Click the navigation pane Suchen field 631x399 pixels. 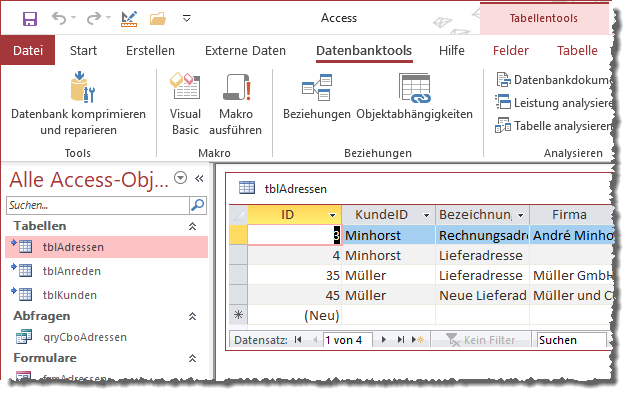coord(98,205)
